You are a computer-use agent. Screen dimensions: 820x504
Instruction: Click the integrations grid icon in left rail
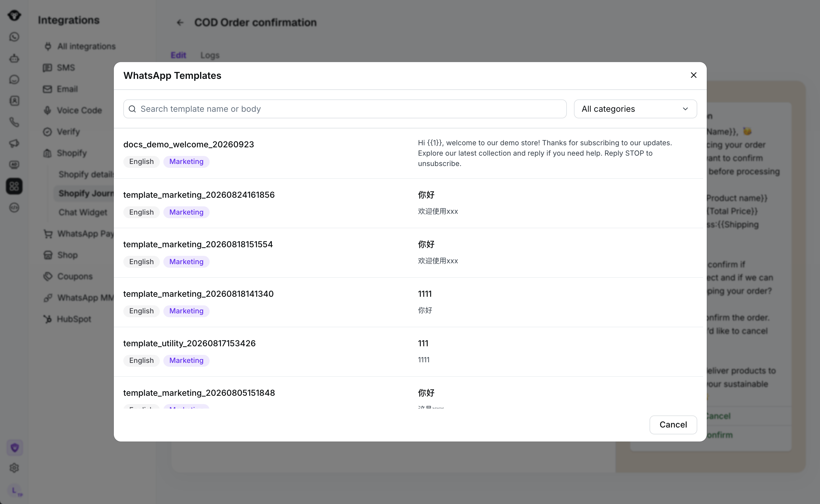pyautogui.click(x=14, y=186)
